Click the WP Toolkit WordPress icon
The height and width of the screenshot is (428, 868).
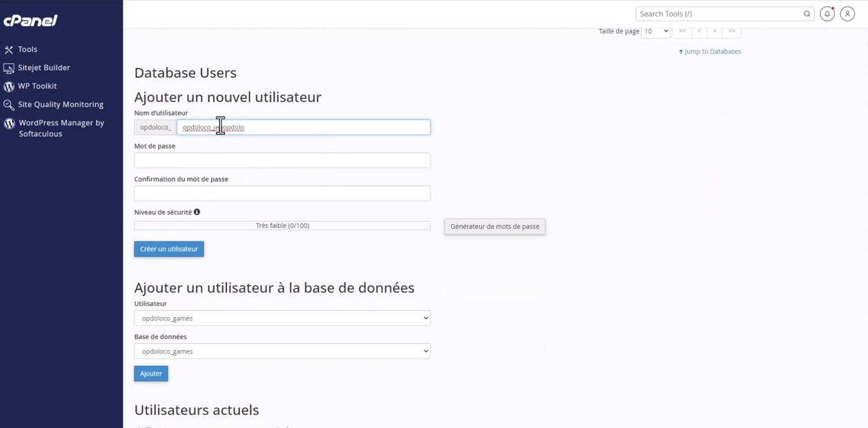[8, 85]
